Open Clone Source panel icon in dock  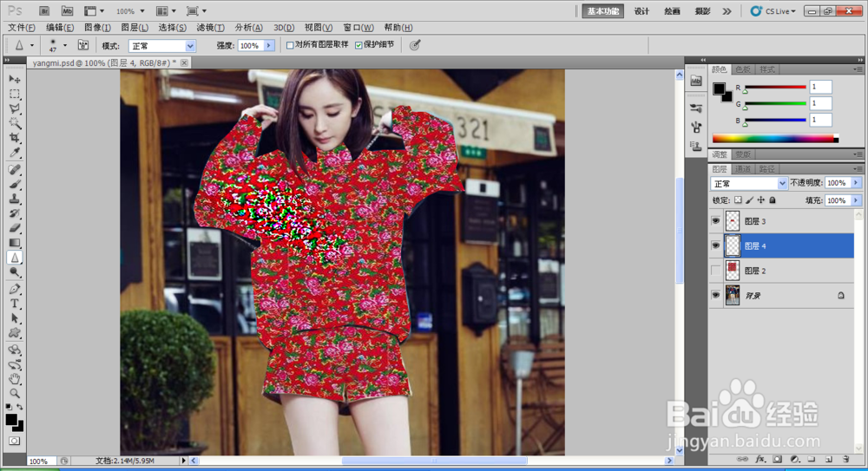696,147
